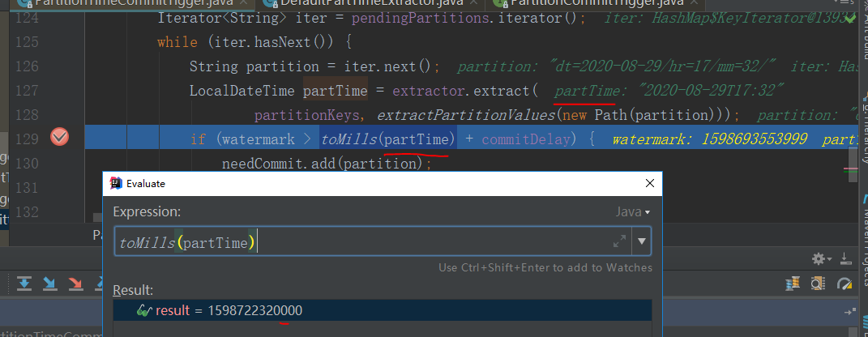Switch to DefaultPartTimeExtractor.java tab

point(370,4)
